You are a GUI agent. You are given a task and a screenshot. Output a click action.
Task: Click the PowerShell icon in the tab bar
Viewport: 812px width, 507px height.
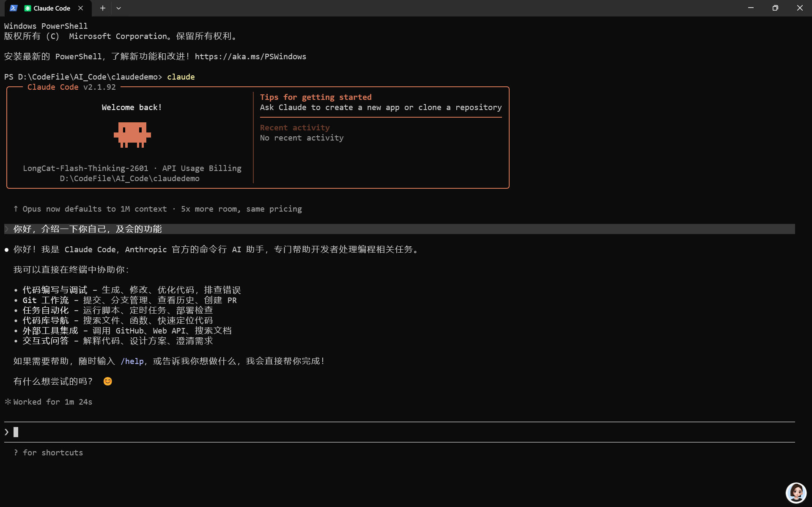pos(14,8)
